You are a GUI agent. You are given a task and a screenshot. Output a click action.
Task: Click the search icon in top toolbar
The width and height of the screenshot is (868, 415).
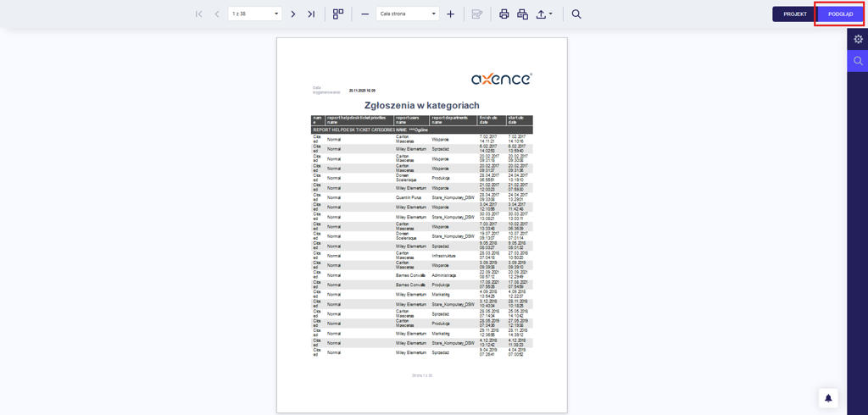[576, 14]
